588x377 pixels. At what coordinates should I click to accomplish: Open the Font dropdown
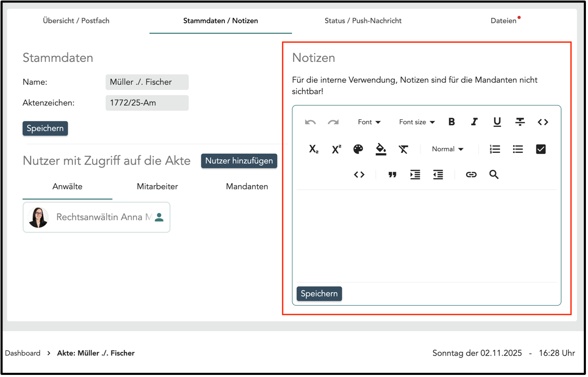click(369, 122)
